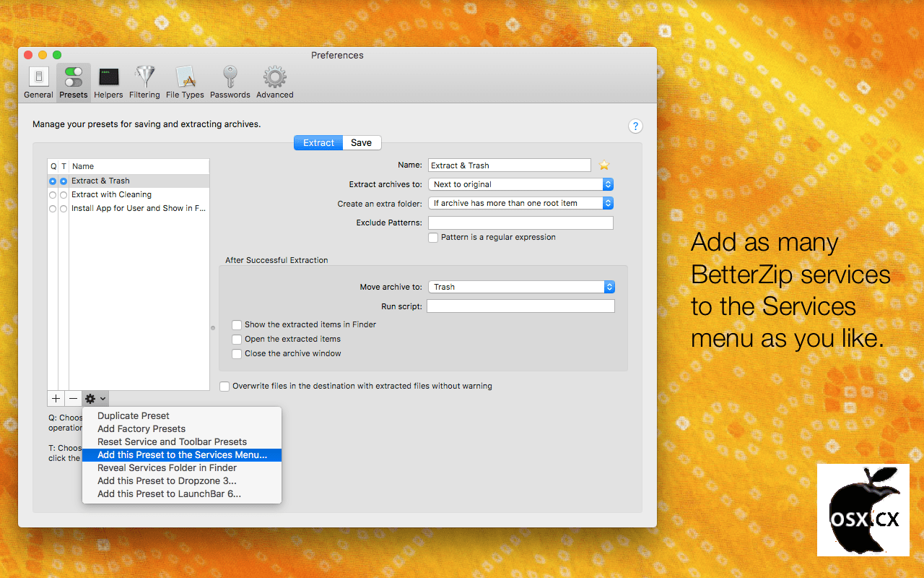Open the Create an extra folder dropdown
924x578 pixels.
coord(520,204)
